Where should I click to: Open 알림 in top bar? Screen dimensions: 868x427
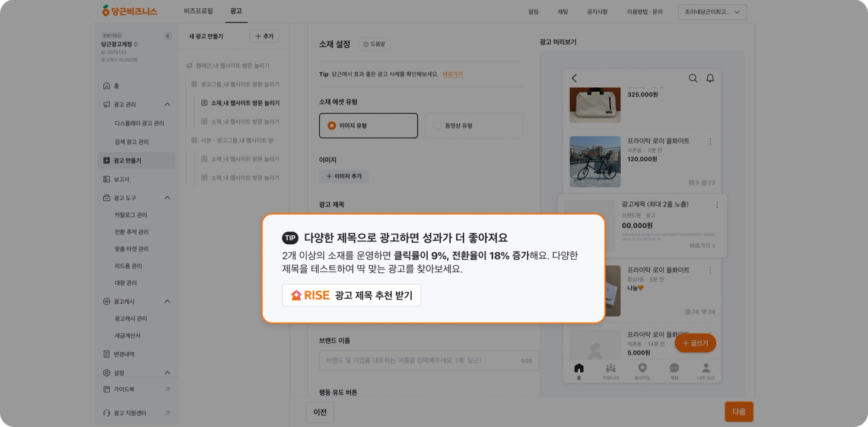tap(533, 12)
